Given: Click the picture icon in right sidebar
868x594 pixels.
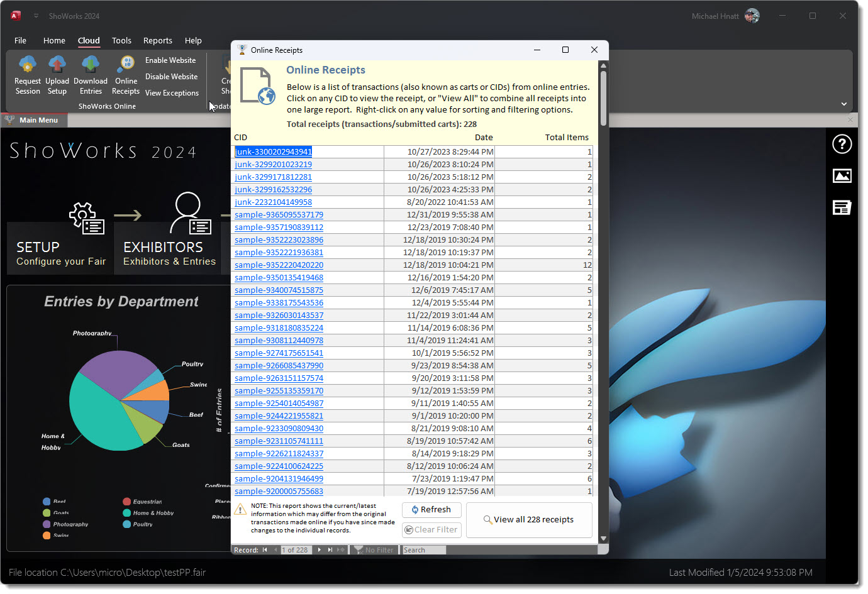Looking at the screenshot, I should point(842,176).
